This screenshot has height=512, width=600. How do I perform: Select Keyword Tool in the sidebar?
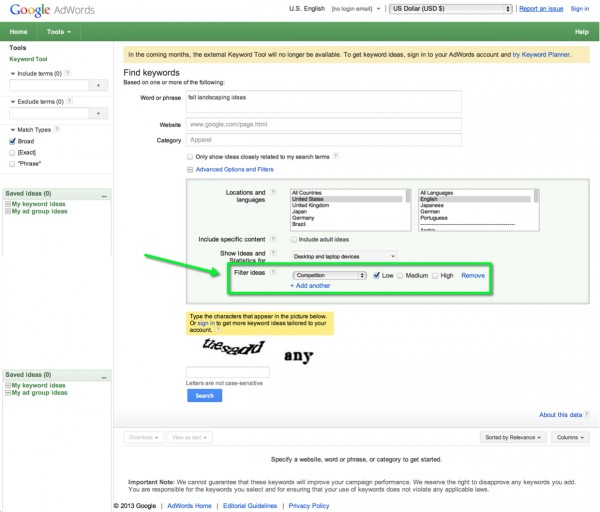pyautogui.click(x=28, y=59)
